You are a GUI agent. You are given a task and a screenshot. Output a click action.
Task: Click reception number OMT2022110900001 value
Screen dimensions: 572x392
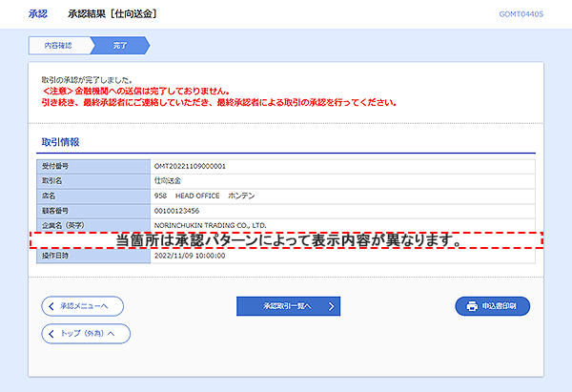(190, 167)
